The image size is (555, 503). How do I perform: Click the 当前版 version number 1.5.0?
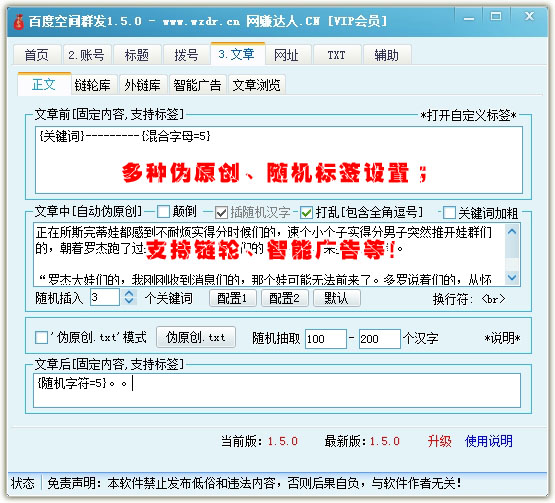click(283, 441)
